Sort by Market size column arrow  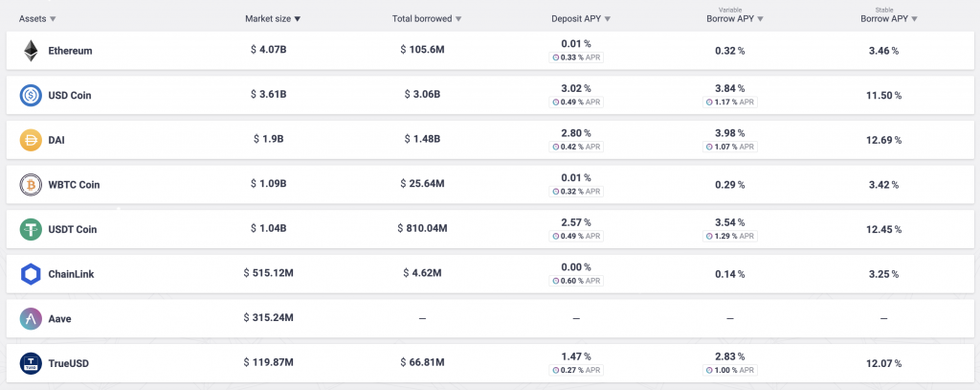pos(298,19)
